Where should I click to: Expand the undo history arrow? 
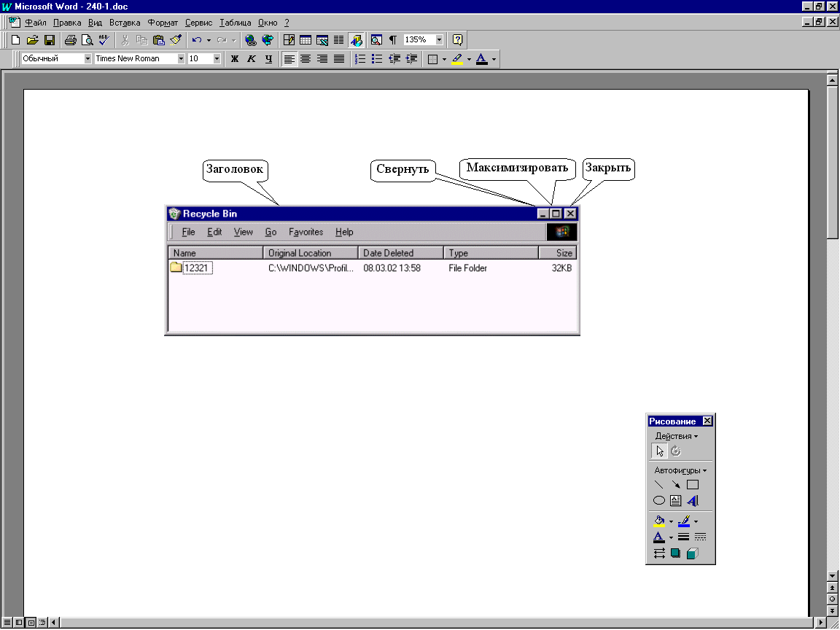click(x=209, y=39)
